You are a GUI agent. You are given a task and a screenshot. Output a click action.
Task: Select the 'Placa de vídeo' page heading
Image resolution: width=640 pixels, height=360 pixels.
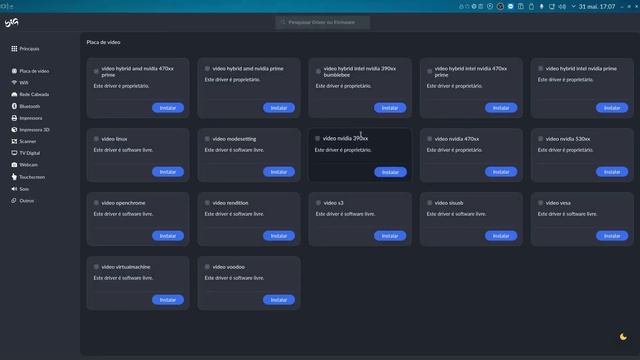103,42
